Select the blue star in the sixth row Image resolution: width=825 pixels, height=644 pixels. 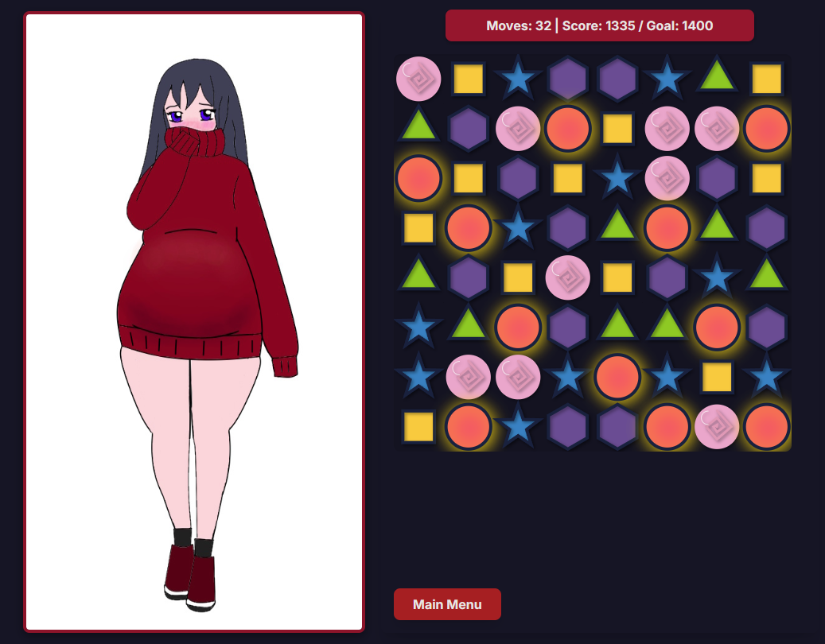pyautogui.click(x=418, y=326)
